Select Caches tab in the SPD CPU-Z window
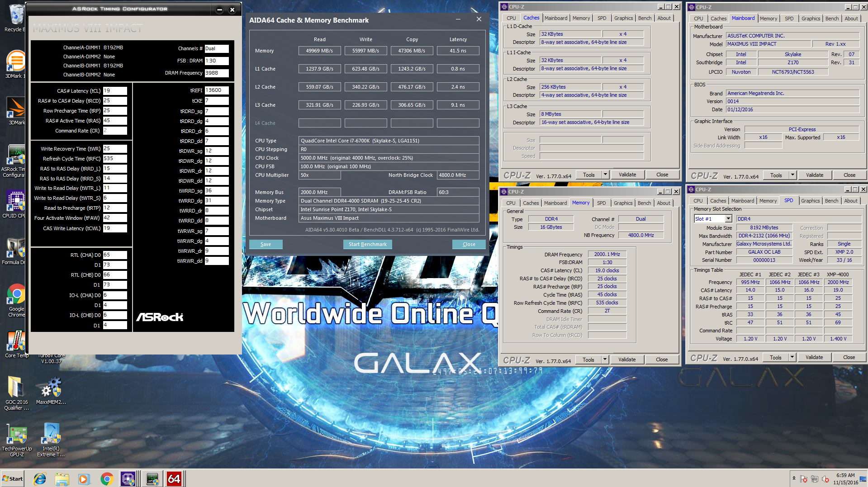Viewport: 868px width, 487px height. click(718, 201)
